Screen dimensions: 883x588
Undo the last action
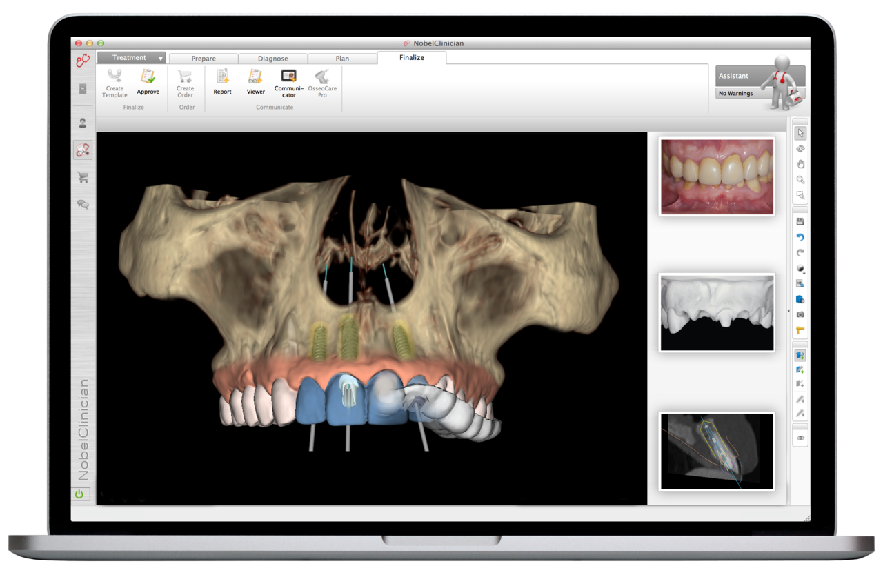800,237
